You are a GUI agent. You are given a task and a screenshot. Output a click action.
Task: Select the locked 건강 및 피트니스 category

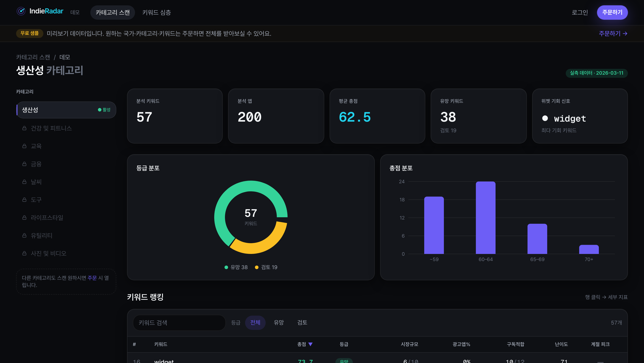point(66,128)
